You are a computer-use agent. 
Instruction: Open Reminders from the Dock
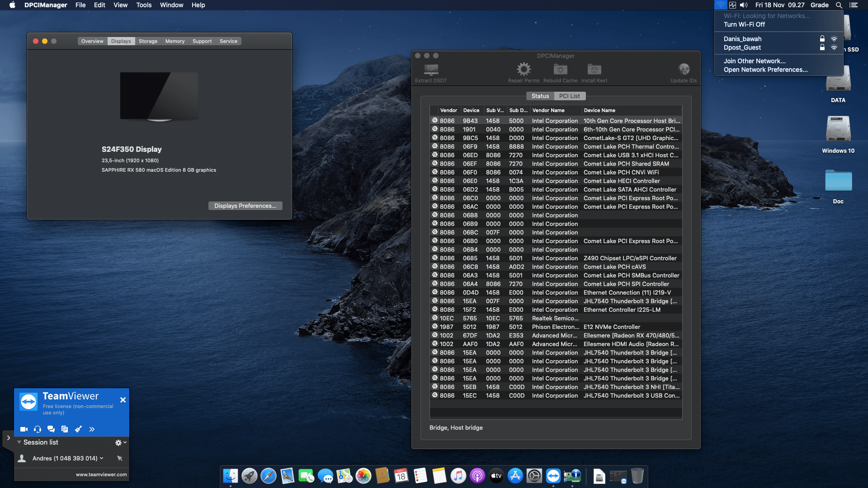pos(420,476)
